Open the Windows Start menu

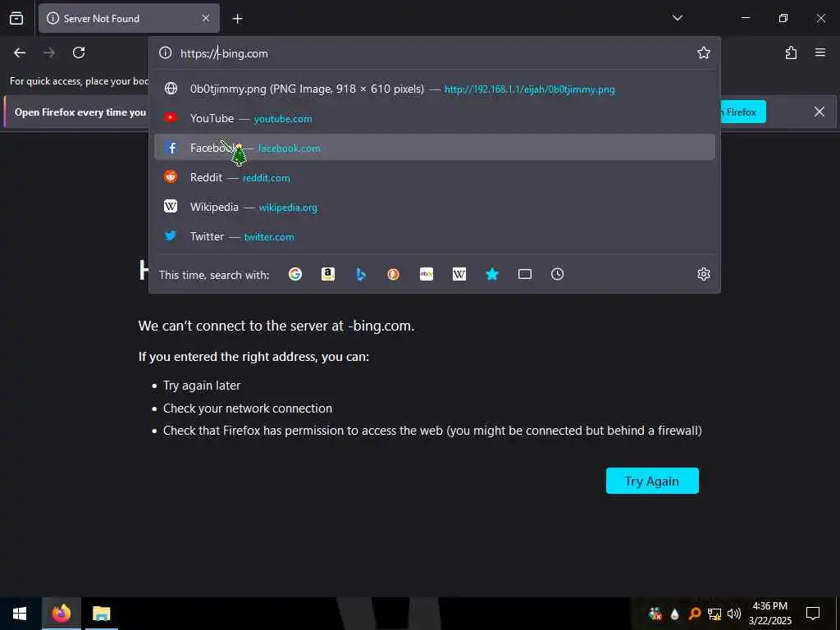[x=20, y=614]
